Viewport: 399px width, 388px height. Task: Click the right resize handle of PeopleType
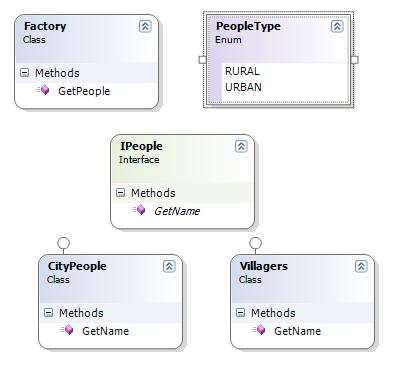[x=355, y=60]
